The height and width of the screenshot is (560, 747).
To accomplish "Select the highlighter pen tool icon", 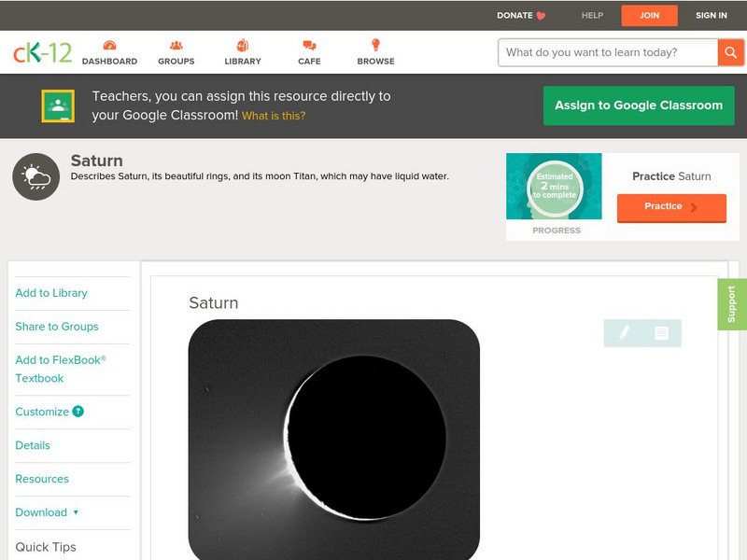I will pyautogui.click(x=624, y=332).
